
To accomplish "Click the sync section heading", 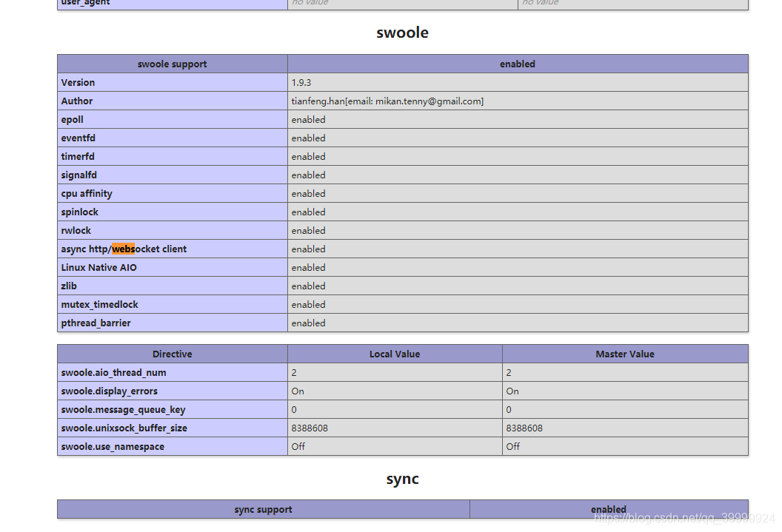I will [402, 479].
